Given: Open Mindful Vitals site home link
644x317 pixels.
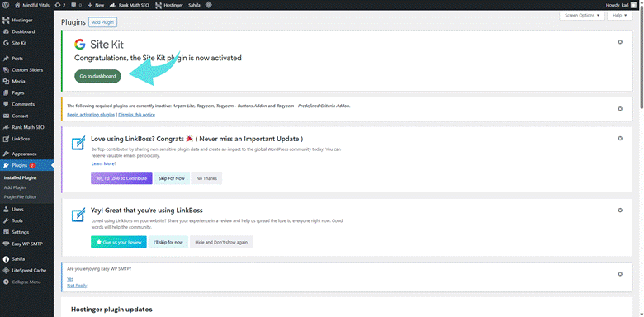Looking at the screenshot, I should click(32, 5).
